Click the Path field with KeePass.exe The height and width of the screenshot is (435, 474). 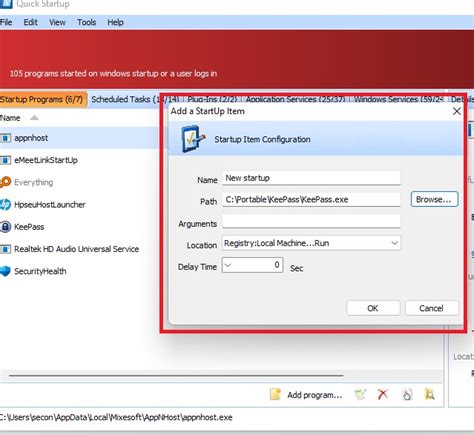(311, 200)
